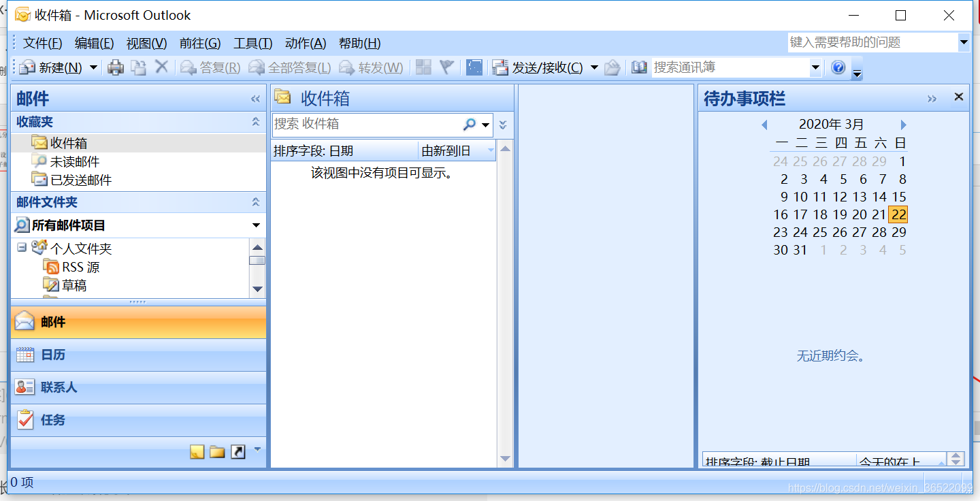Click the Categorize grid icon
The height and width of the screenshot is (501, 980).
423,67
